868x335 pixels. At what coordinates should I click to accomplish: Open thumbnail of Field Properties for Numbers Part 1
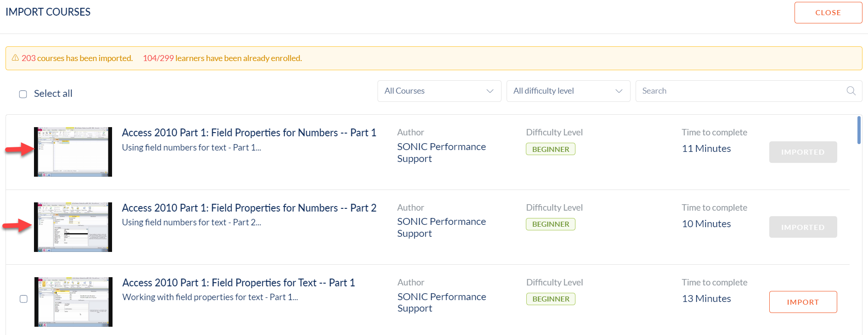tap(73, 152)
